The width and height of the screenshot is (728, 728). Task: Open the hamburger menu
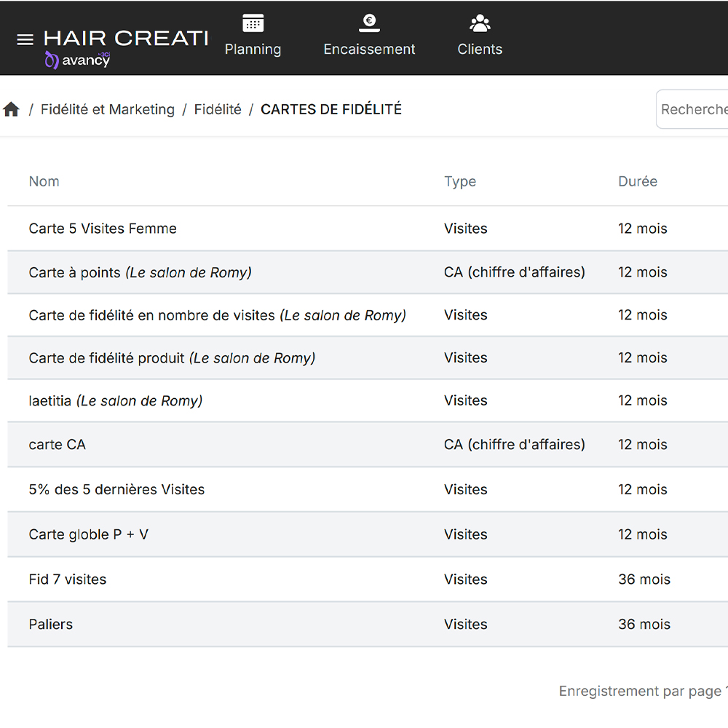coord(25,39)
